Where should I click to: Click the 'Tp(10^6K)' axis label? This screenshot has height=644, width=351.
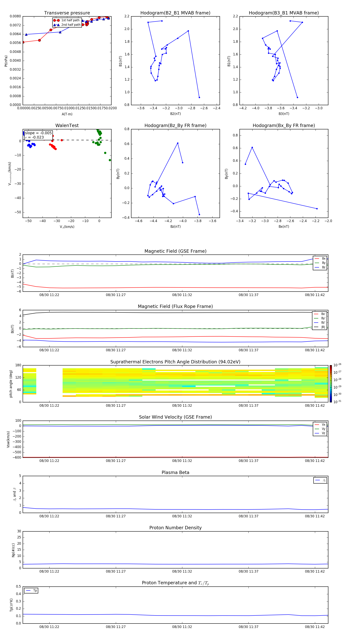(x=11, y=605)
